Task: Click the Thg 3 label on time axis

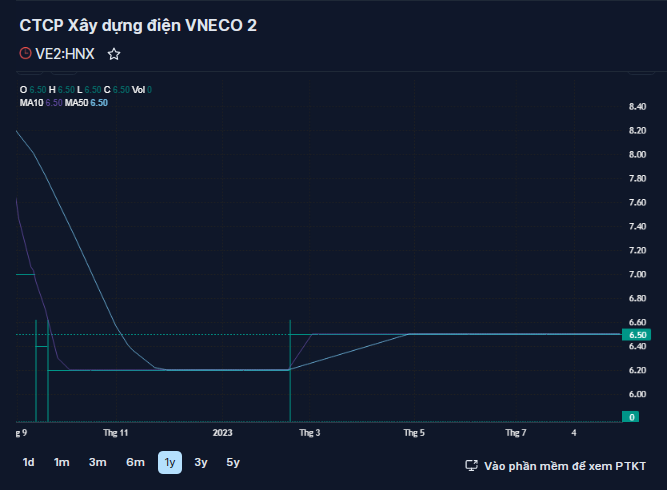Action: pos(310,433)
